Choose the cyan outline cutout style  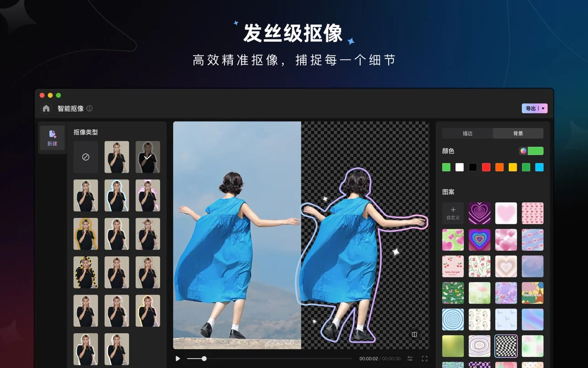(x=117, y=195)
